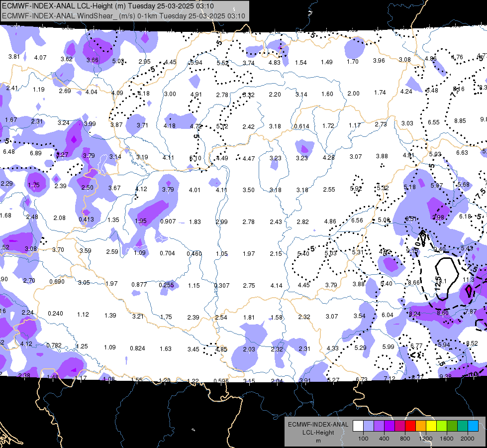
Task: Click the grid value '5.99'
Action: coord(388,346)
